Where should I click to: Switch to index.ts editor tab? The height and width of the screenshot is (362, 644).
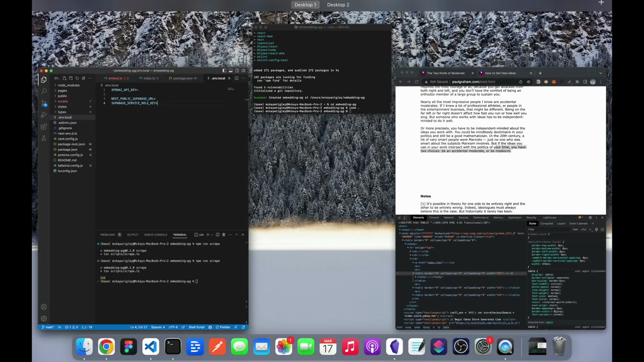click(149, 78)
